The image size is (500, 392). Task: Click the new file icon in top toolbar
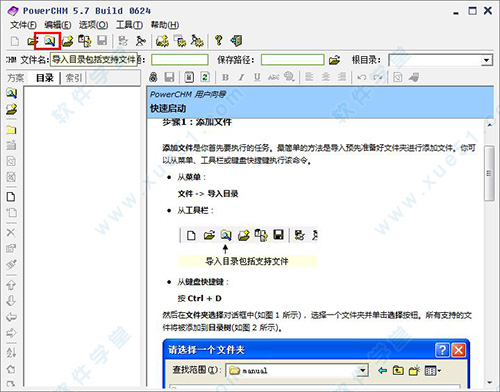15,41
